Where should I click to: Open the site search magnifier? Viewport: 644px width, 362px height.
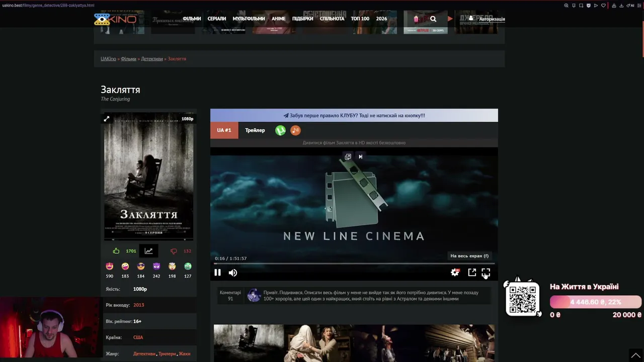tap(433, 19)
